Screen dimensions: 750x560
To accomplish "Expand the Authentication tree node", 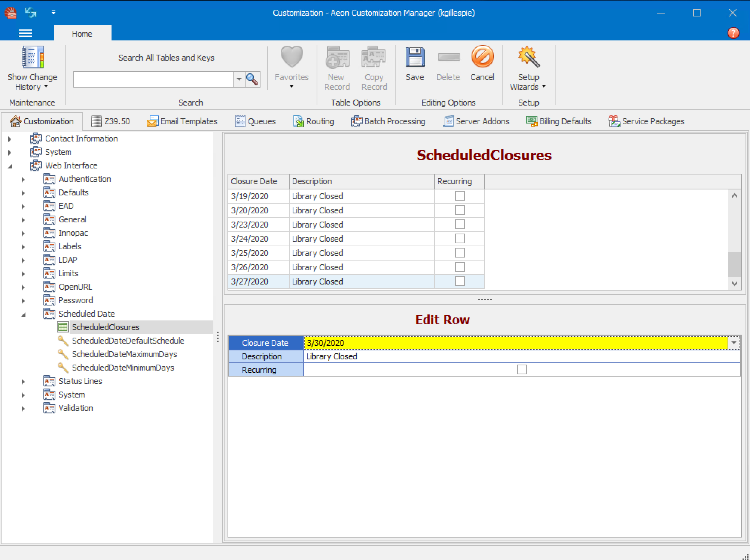I will click(x=23, y=179).
